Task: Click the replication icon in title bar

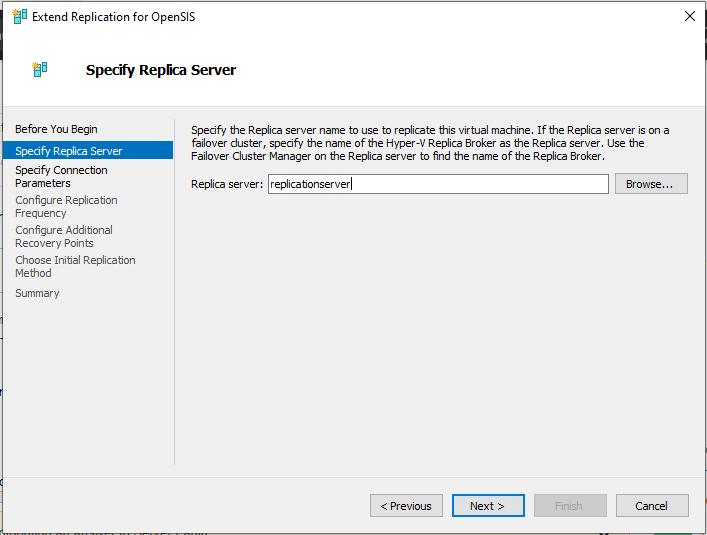Action: point(19,17)
